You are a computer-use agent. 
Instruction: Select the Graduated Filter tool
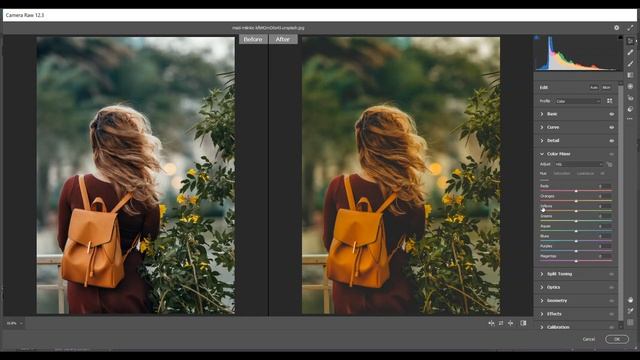click(x=630, y=75)
